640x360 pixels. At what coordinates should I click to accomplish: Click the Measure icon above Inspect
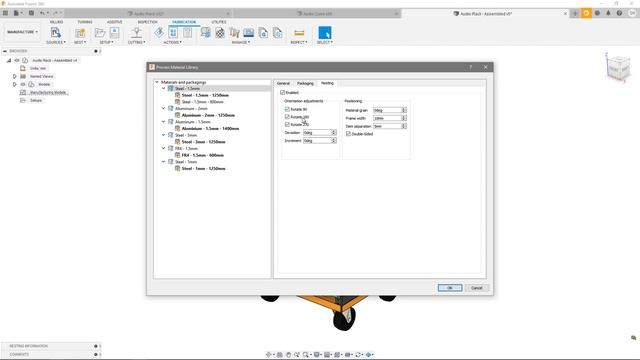coord(299,33)
